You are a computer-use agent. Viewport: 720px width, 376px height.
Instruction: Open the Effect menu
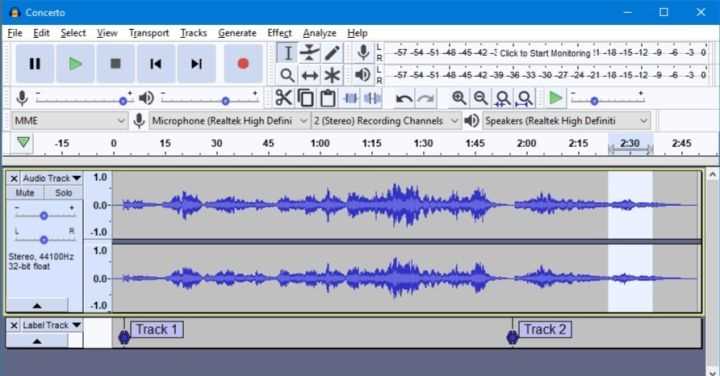coord(279,33)
